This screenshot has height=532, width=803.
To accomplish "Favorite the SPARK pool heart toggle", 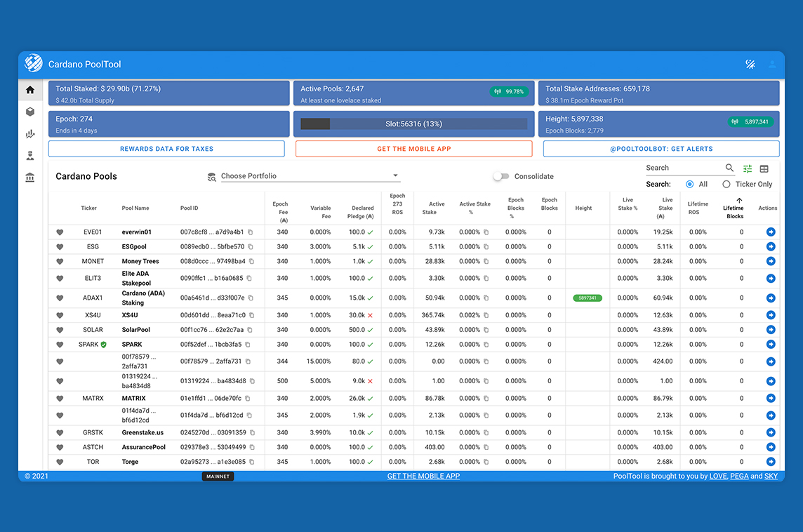I will pyautogui.click(x=60, y=345).
